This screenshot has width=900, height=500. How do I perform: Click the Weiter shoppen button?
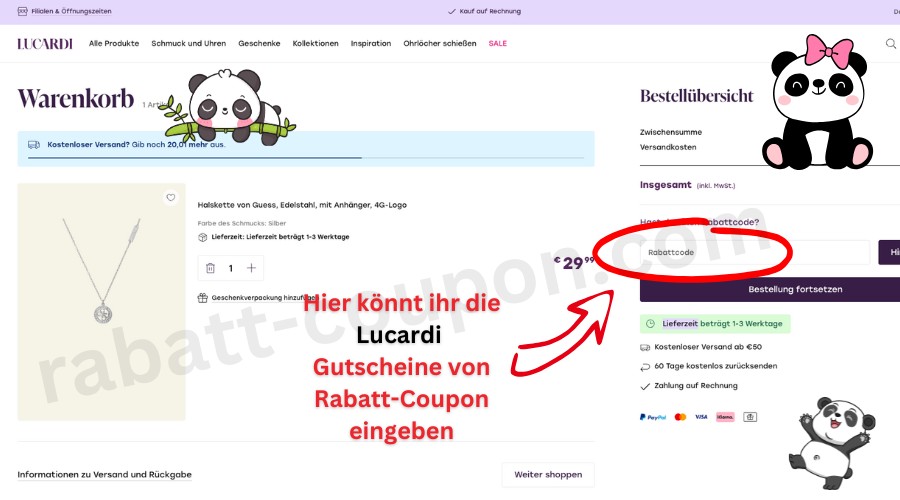(547, 474)
